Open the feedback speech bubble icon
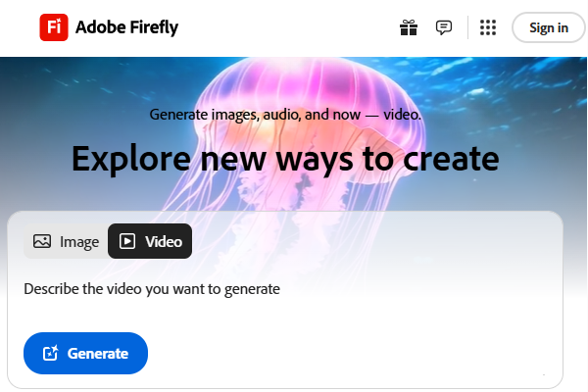The width and height of the screenshot is (588, 392). point(444,27)
